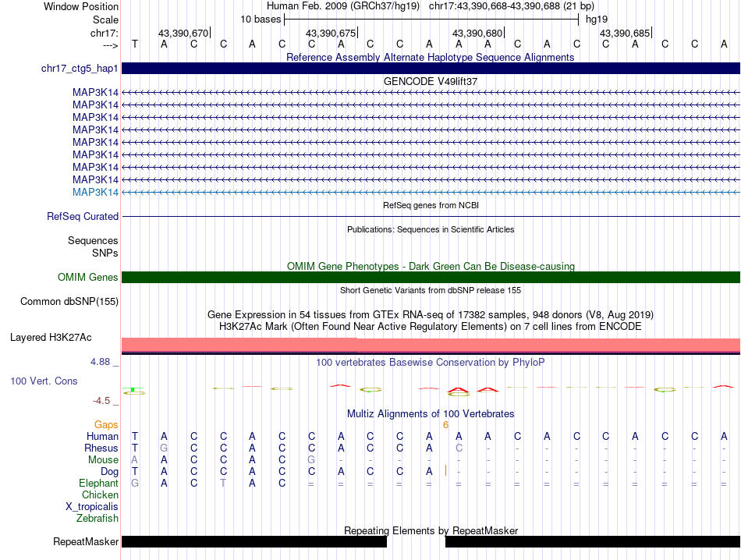Click the Repeating Elements by RepeatMasker title
The width and height of the screenshot is (741, 560).
[431, 530]
